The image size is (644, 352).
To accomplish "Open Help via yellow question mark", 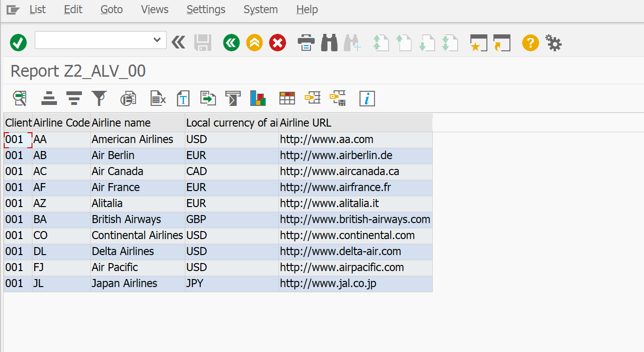I will pos(530,43).
